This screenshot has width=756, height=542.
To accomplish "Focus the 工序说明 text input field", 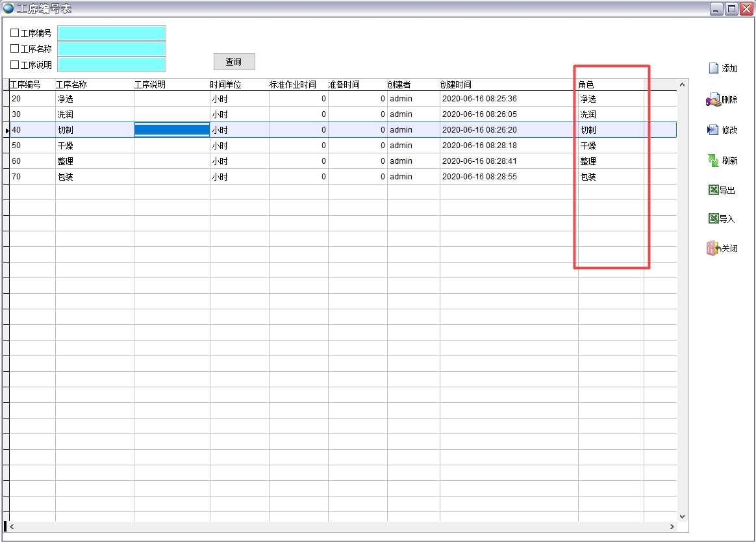I will [112, 64].
